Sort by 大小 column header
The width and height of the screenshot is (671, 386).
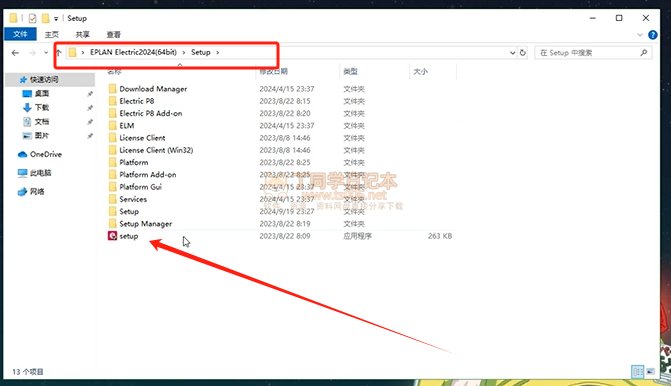(x=420, y=71)
